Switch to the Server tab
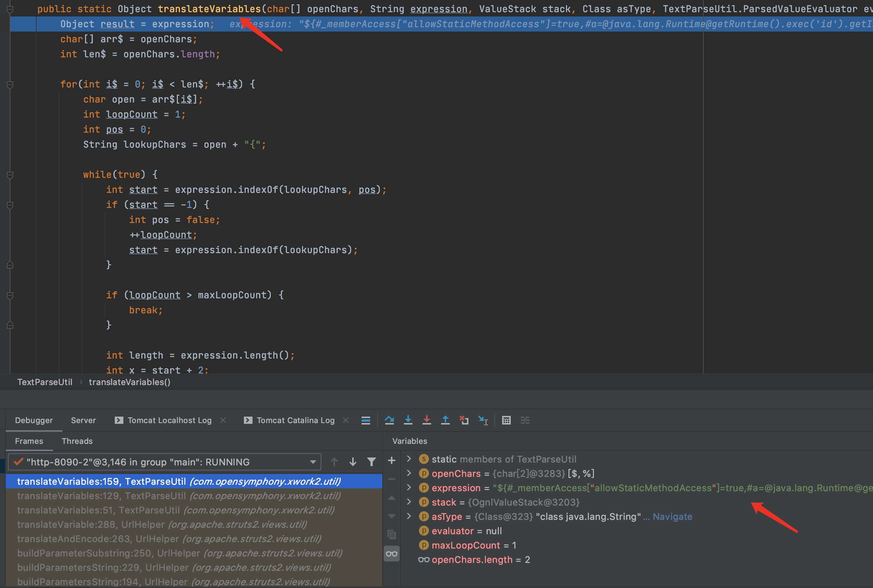This screenshot has height=588, width=873. coord(83,420)
